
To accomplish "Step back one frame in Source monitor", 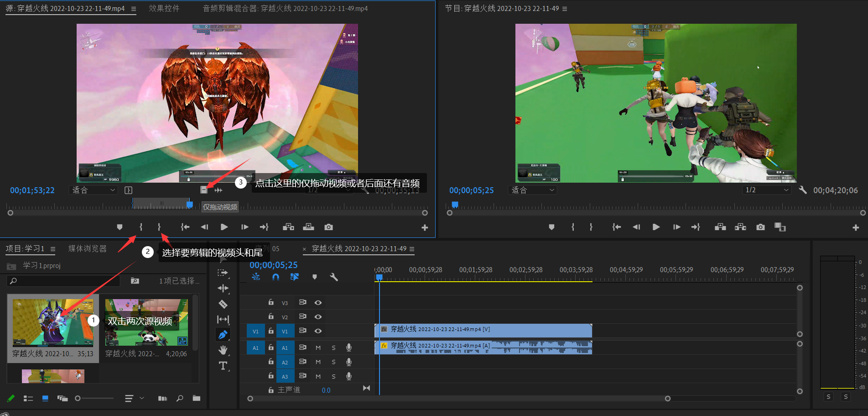I will point(204,227).
